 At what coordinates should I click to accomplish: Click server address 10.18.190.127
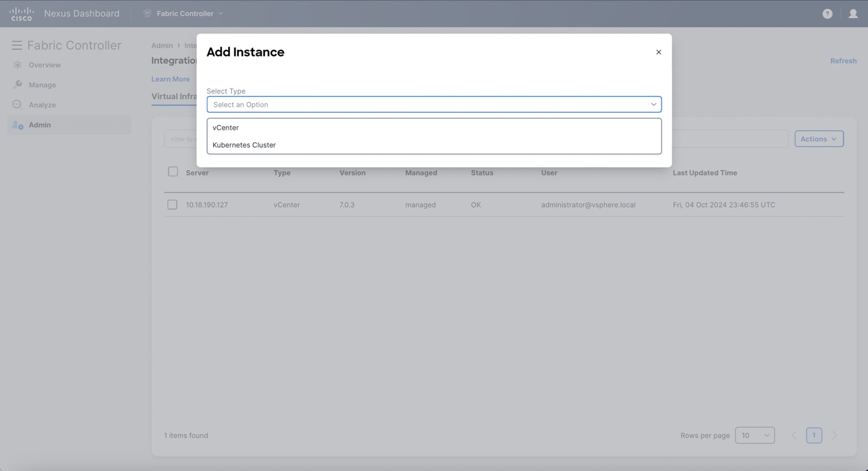point(207,205)
